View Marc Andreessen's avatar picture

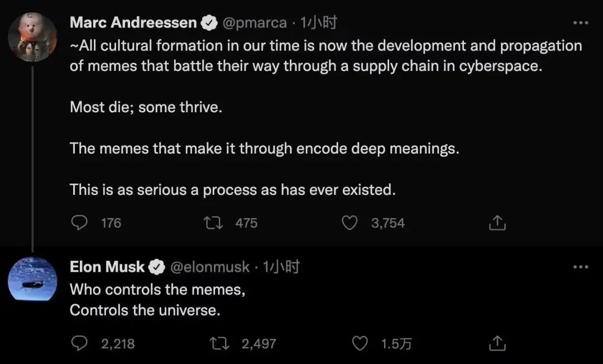tap(33, 38)
